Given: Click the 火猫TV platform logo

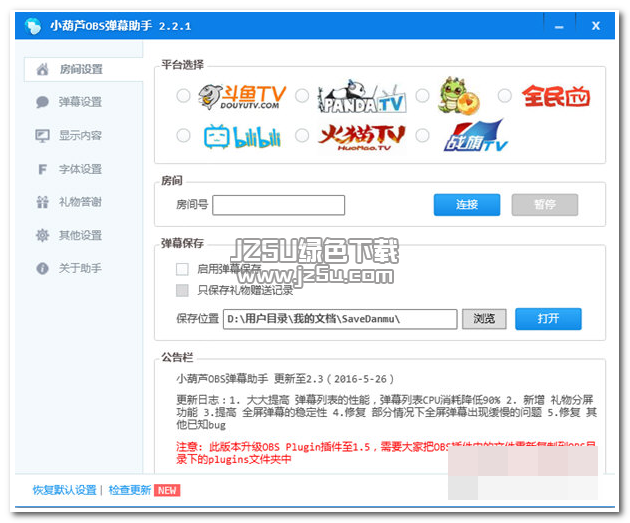Looking at the screenshot, I should [x=362, y=137].
